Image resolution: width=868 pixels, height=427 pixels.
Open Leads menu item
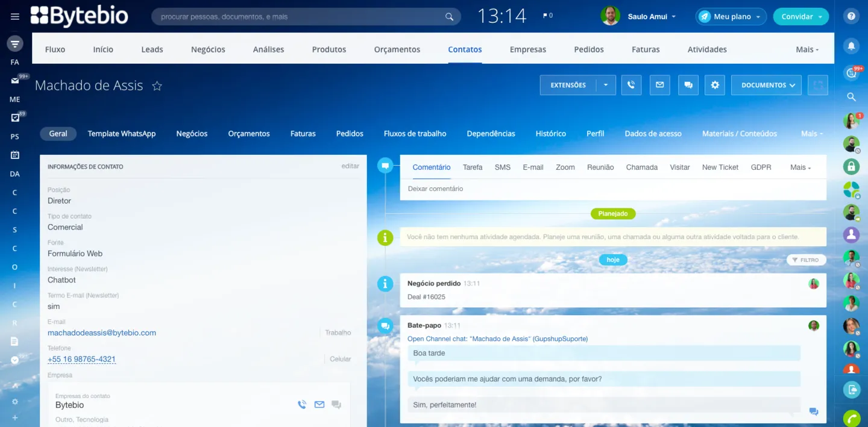152,49
